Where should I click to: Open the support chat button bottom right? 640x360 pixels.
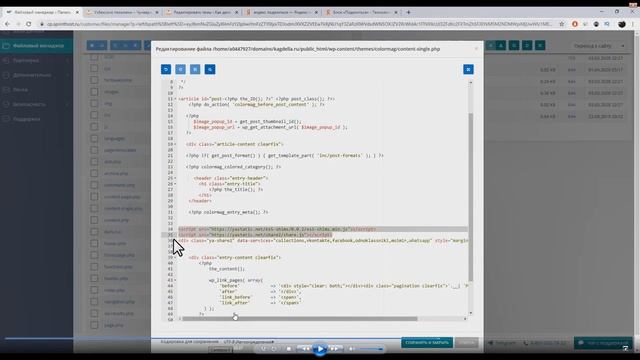pyautogui.click(x=603, y=343)
